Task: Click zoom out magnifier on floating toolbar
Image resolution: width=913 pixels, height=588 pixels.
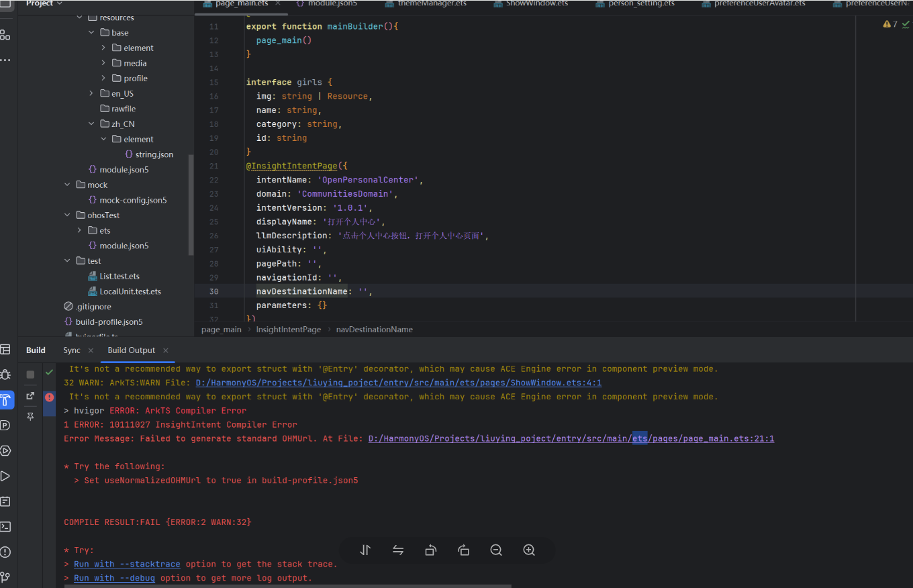Action: pyautogui.click(x=496, y=550)
